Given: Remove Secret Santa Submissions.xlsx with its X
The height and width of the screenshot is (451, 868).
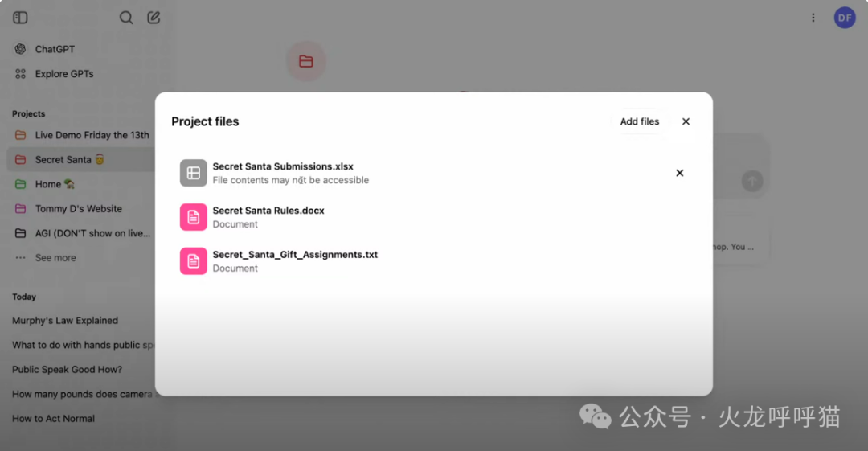Looking at the screenshot, I should (x=680, y=173).
